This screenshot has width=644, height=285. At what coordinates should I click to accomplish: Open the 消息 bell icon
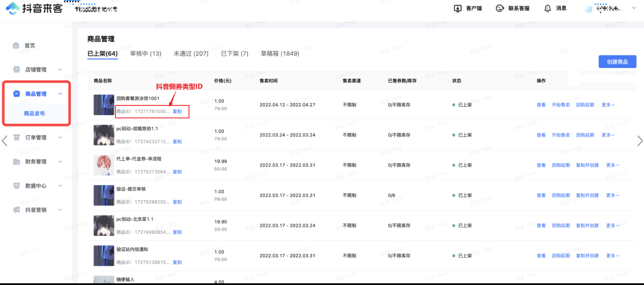(x=547, y=8)
